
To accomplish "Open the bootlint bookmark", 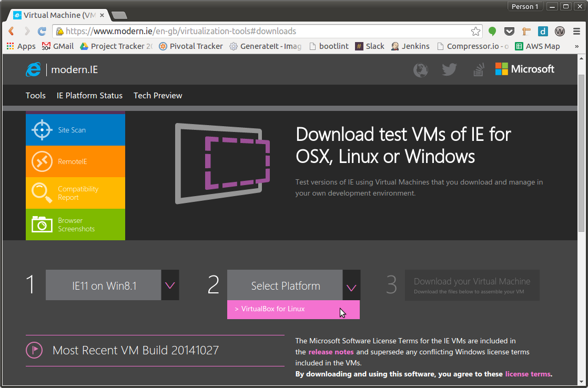I will pos(329,46).
